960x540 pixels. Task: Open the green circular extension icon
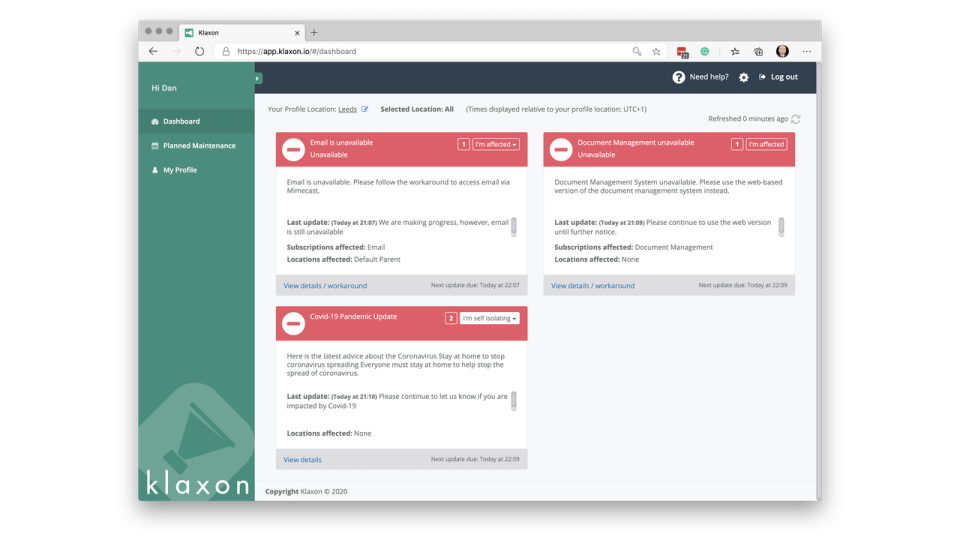pyautogui.click(x=705, y=51)
